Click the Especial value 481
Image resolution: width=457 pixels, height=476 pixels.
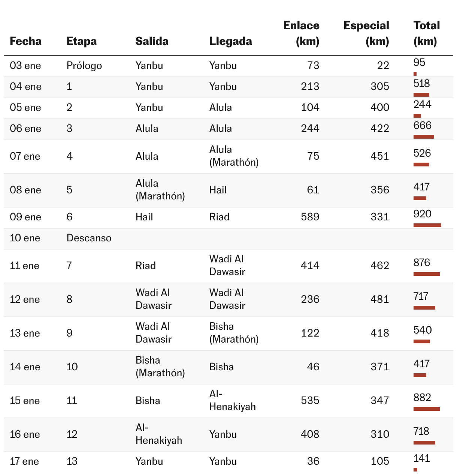(x=379, y=299)
